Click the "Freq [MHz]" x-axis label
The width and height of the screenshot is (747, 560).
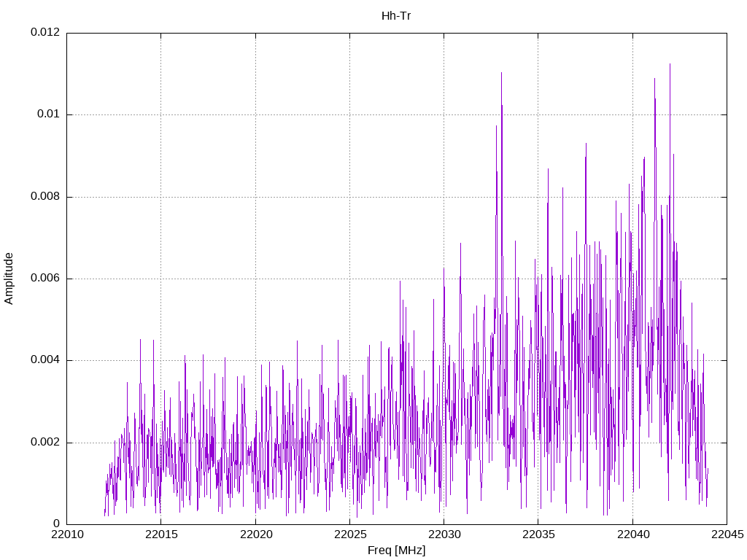coord(396,551)
